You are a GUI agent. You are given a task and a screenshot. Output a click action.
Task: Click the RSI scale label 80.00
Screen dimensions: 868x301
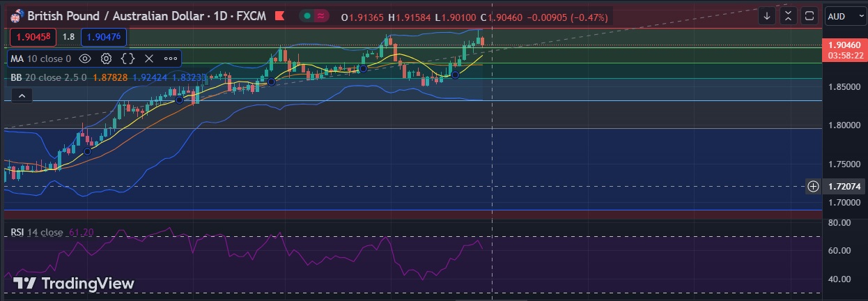click(841, 223)
